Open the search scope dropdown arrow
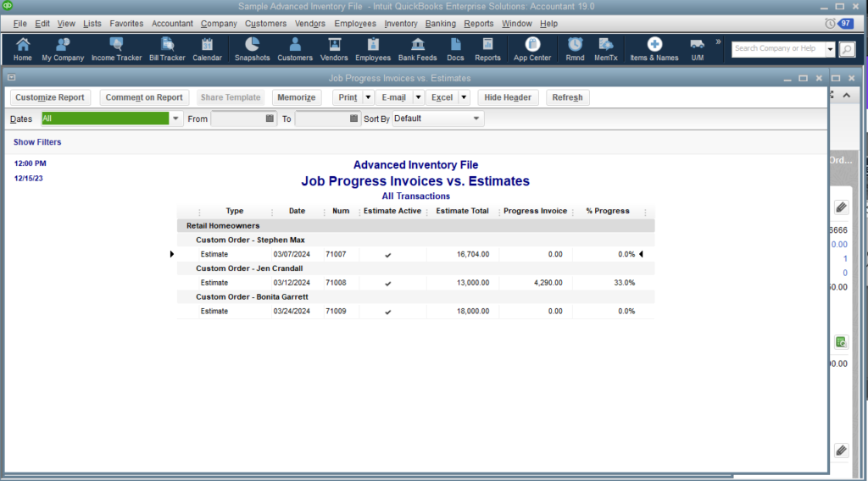Viewport: 868px width, 481px height. 830,49
